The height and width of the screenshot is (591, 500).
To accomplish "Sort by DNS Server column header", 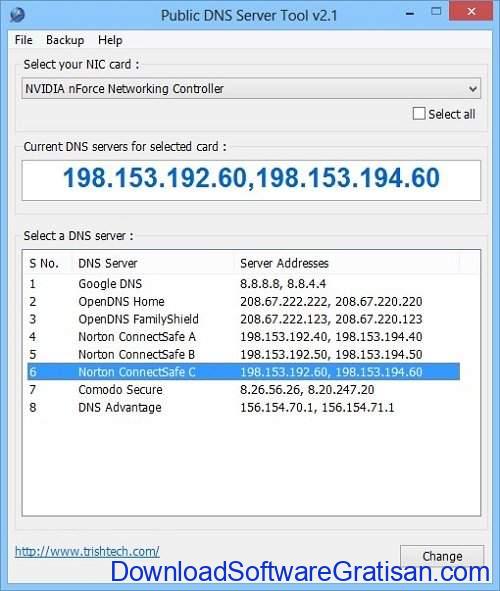I will click(153, 263).
